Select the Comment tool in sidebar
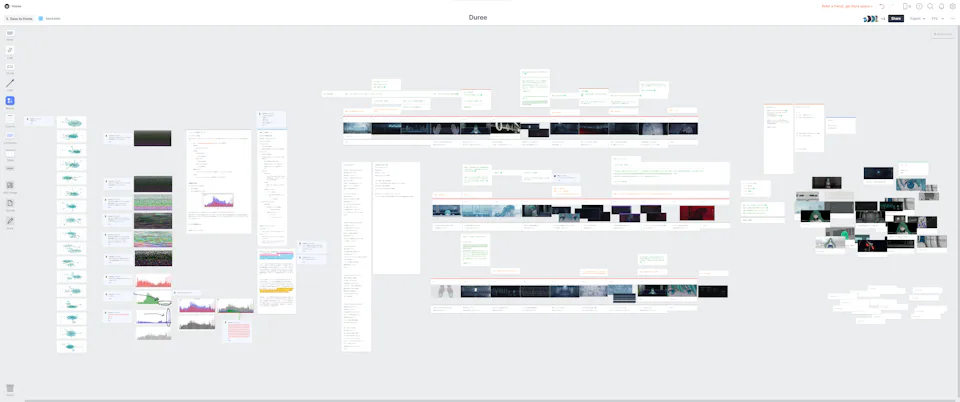This screenshot has height=402, width=960. [x=10, y=136]
